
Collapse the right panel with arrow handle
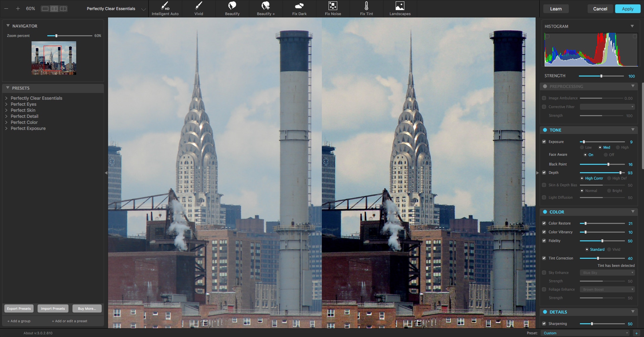click(537, 173)
